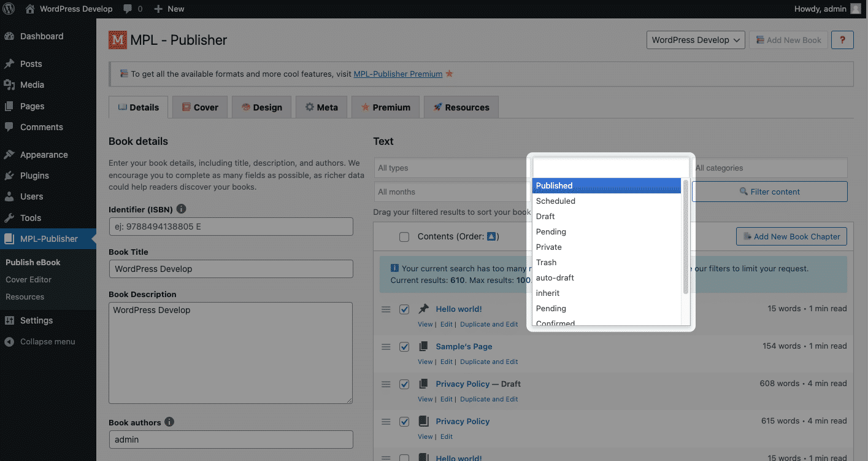
Task: Open Comments in the sidebar
Action: pos(42,127)
